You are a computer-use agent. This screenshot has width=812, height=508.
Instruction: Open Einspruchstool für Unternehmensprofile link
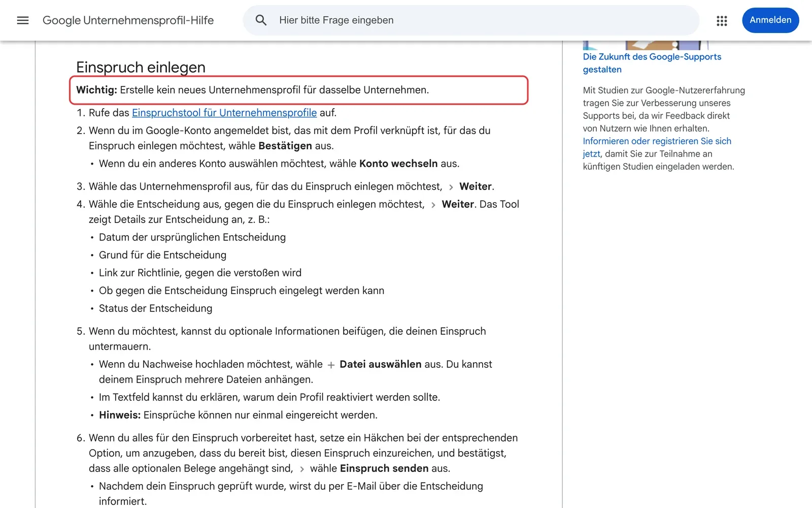(224, 113)
